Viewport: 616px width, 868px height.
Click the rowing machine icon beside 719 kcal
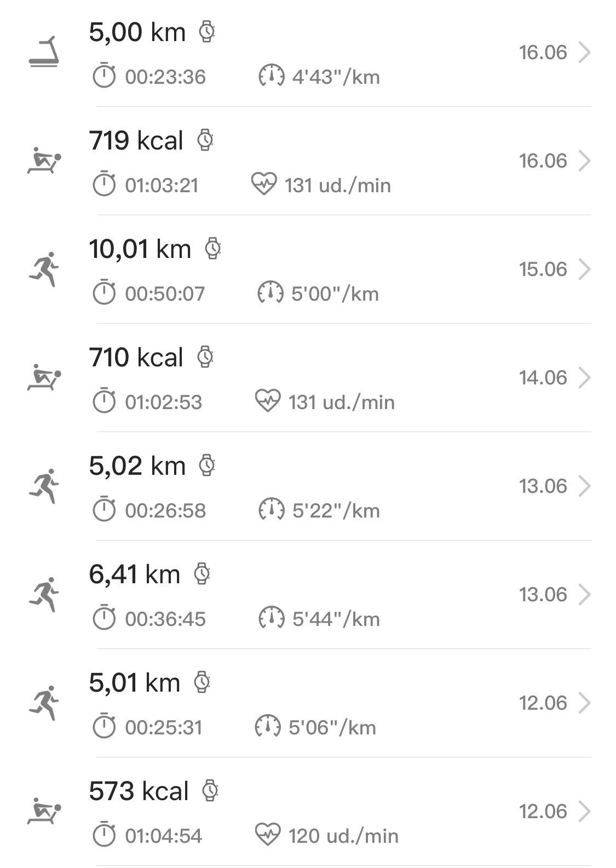[44, 160]
